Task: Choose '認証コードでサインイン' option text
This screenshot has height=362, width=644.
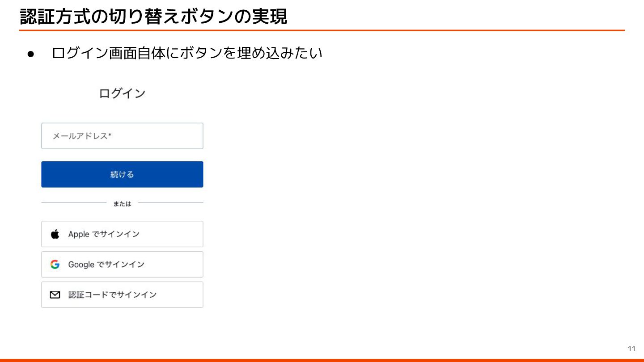Action: pos(112,295)
